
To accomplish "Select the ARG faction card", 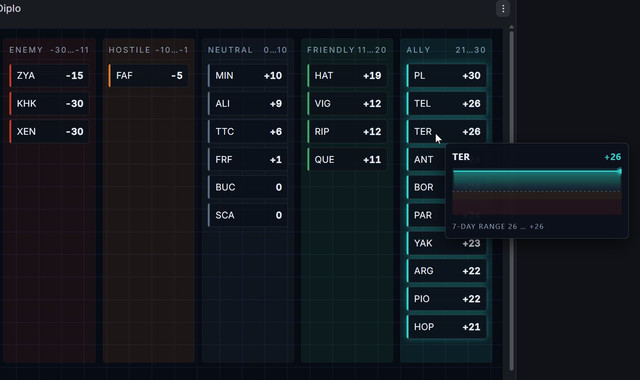I will pyautogui.click(x=447, y=271).
